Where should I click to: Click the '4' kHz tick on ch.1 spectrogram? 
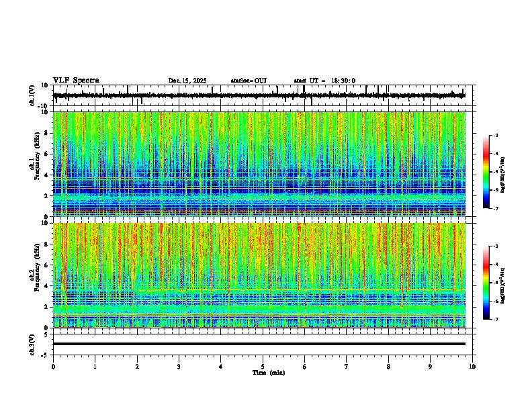click(x=46, y=175)
